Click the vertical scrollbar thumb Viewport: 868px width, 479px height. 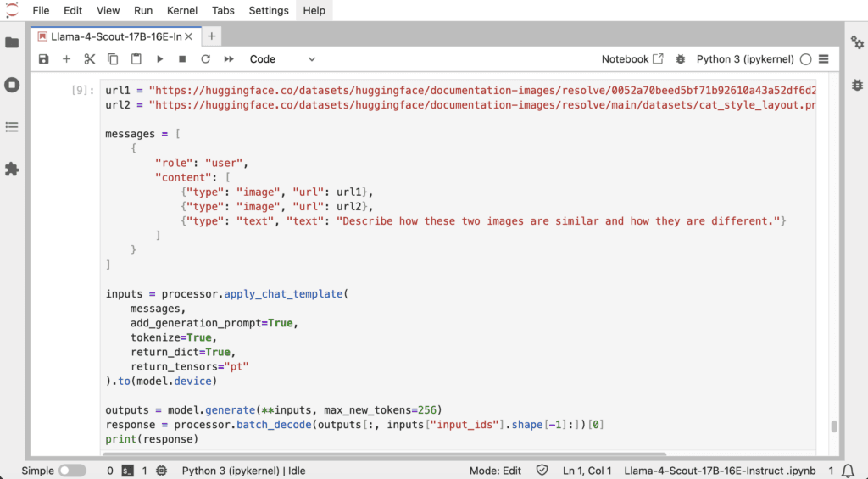(834, 426)
